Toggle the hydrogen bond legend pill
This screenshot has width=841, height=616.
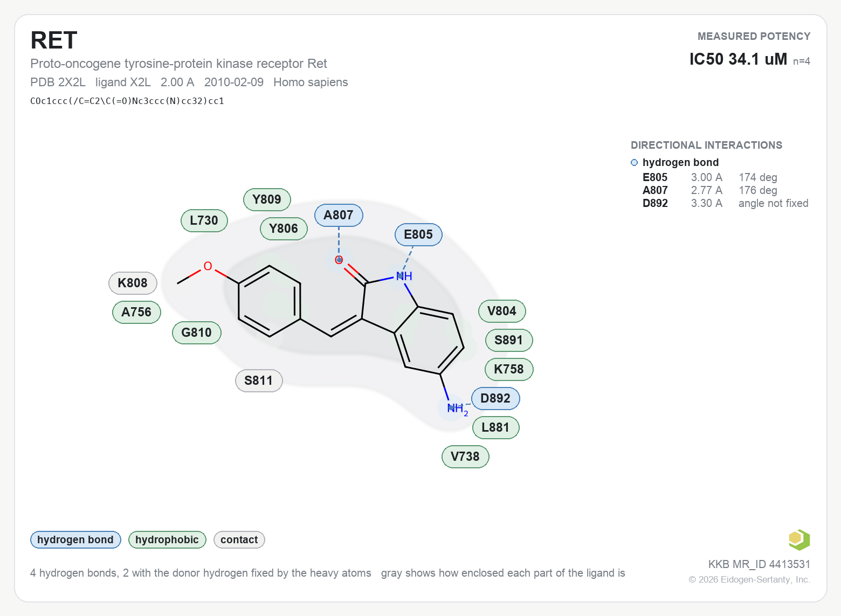[x=75, y=539]
